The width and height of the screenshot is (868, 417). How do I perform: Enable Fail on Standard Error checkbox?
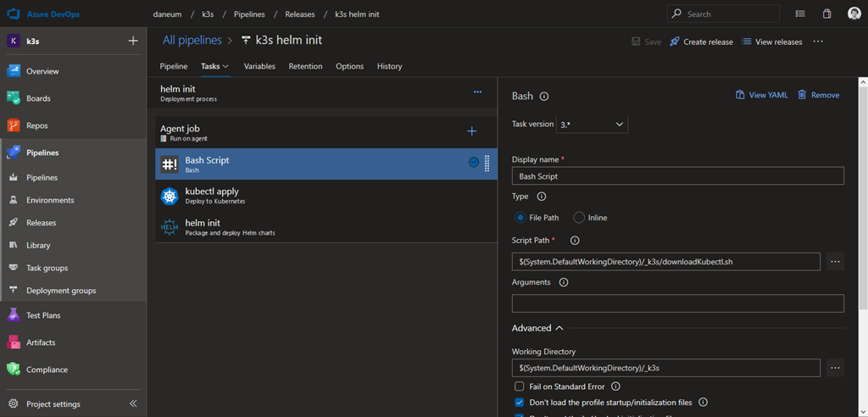(x=520, y=386)
